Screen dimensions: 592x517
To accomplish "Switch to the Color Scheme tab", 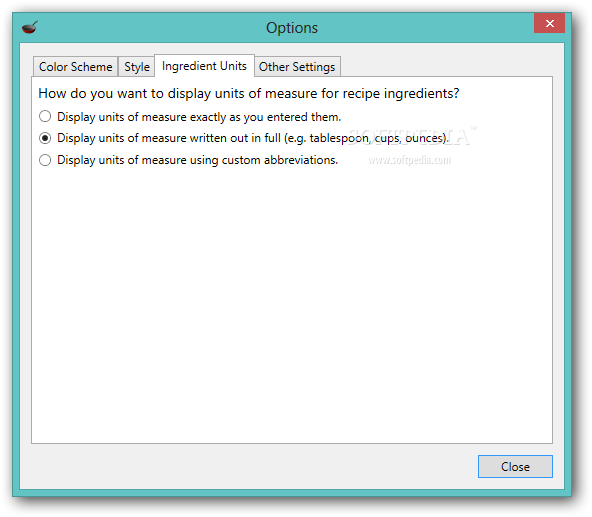I will [76, 67].
